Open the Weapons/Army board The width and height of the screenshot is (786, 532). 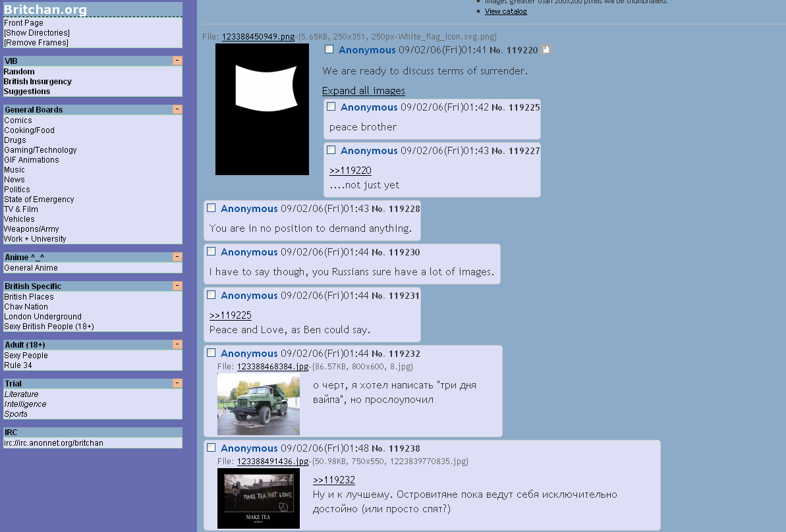tap(32, 229)
